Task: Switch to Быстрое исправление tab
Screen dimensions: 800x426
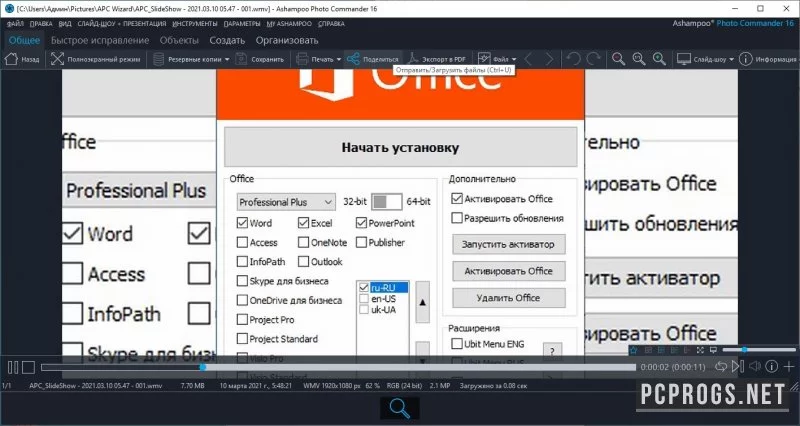Action: click(x=100, y=40)
